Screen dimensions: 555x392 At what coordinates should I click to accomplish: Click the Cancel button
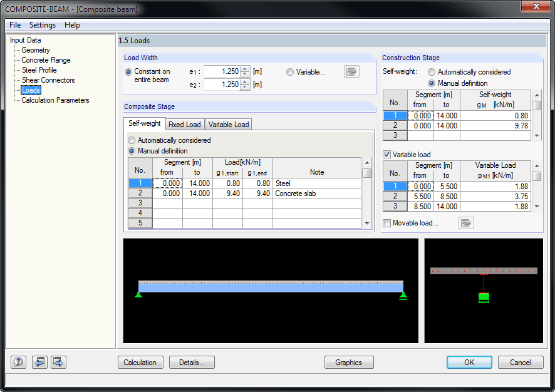pos(521,363)
